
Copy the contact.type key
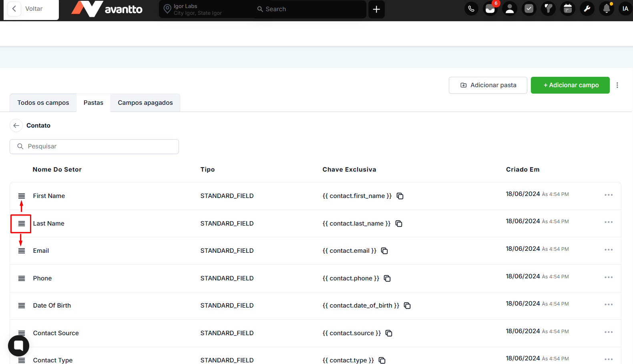(x=382, y=360)
